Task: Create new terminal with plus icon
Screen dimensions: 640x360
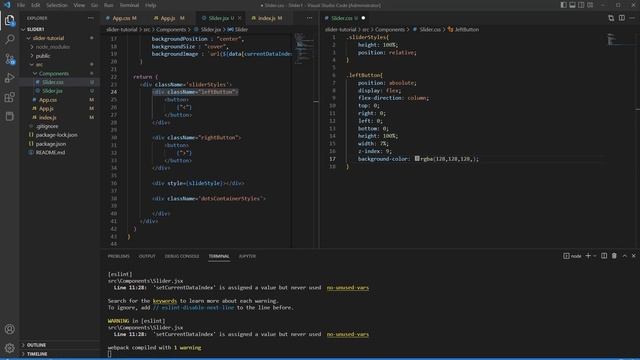Action: 588,256
